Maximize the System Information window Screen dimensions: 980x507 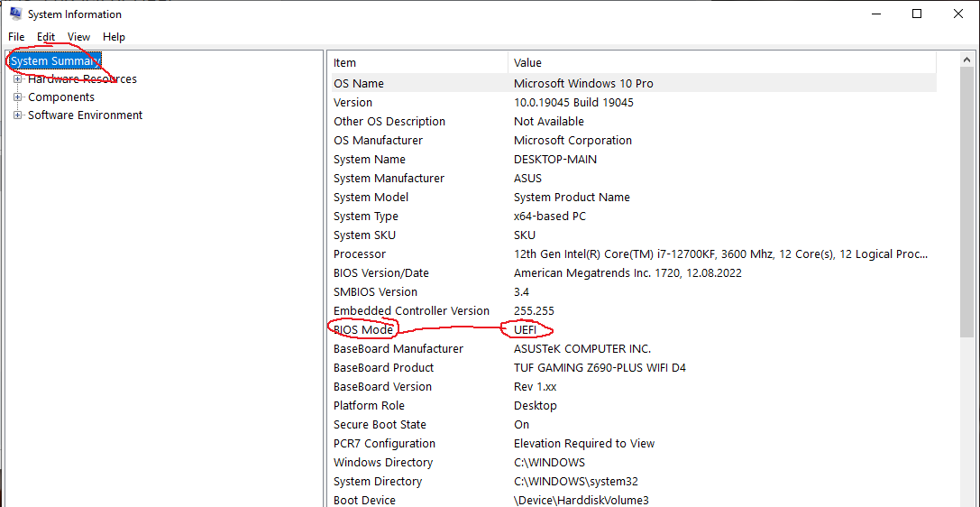[917, 14]
